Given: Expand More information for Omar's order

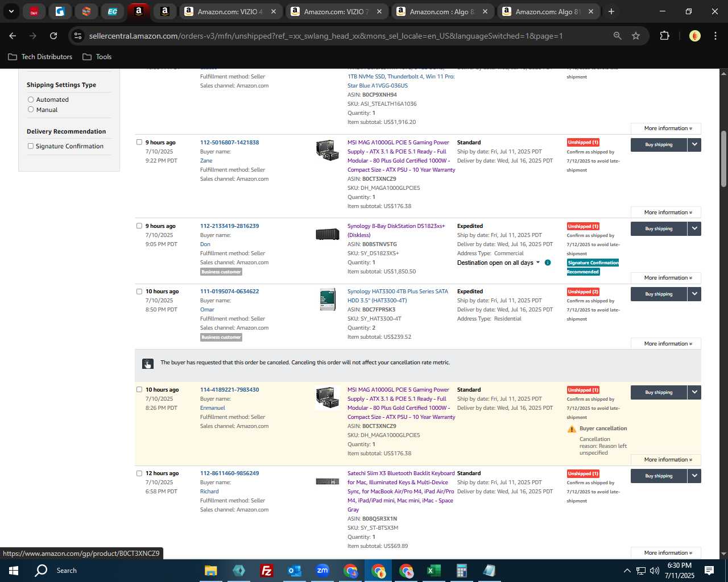Looking at the screenshot, I should [x=666, y=344].
